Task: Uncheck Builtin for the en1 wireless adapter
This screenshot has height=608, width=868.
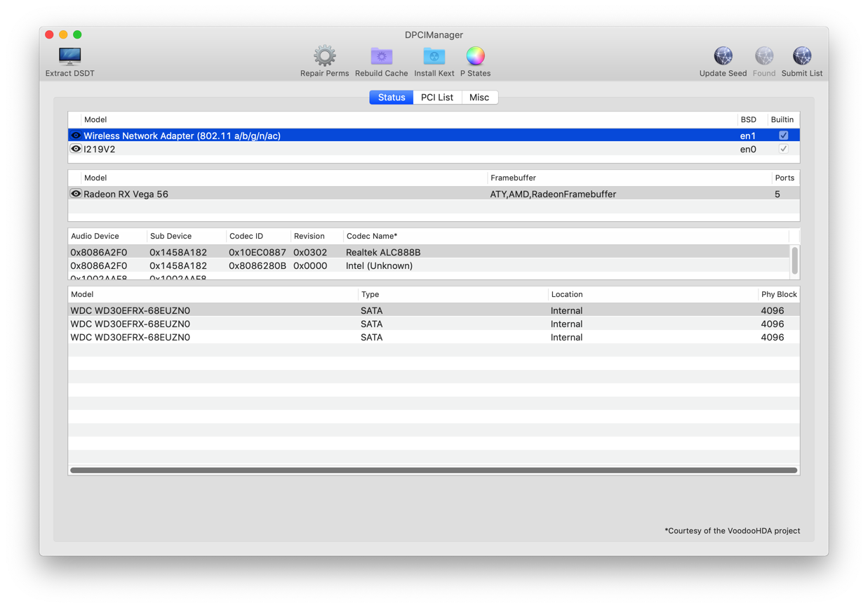Action: pos(783,136)
